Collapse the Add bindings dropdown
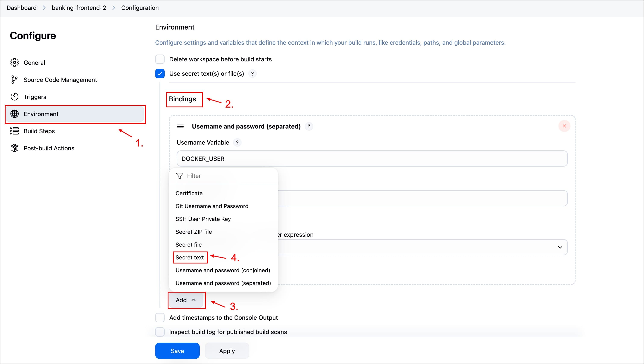Screen dimensions: 644x364 [x=186, y=300]
